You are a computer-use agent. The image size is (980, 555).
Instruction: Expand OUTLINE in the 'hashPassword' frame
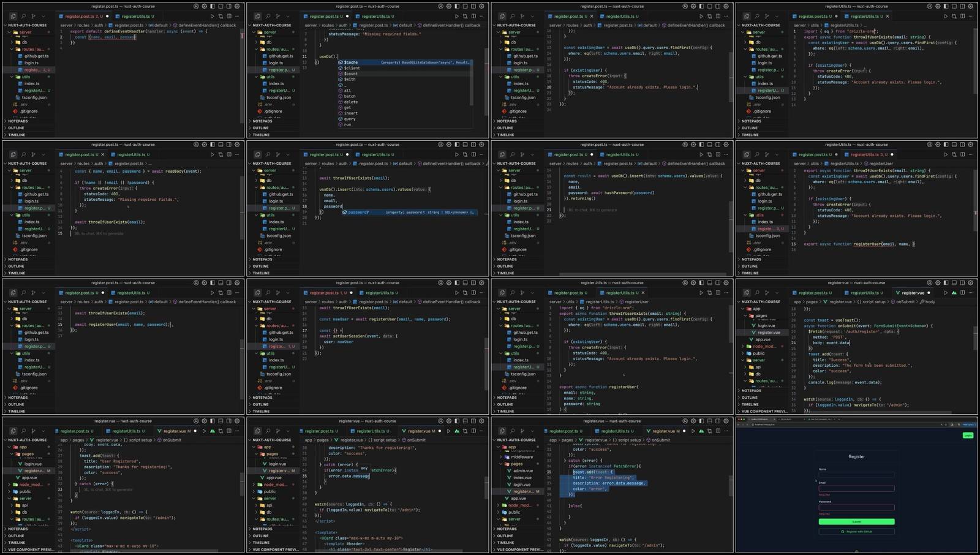point(518,266)
